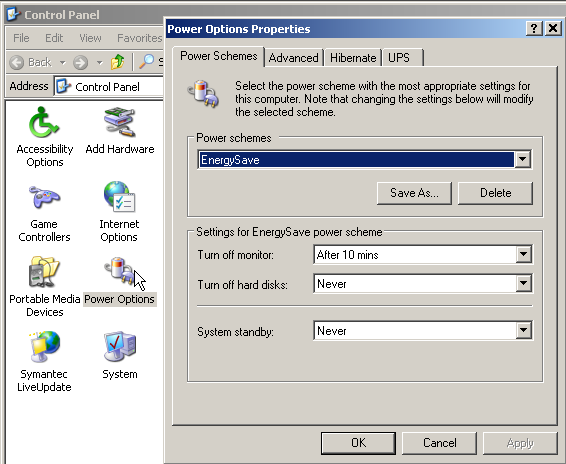Open the Favorites menu in Control Panel
This screenshot has height=464, width=566.
click(x=139, y=38)
